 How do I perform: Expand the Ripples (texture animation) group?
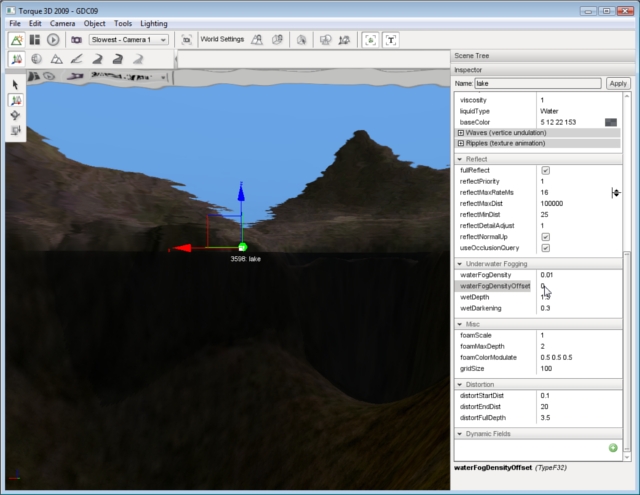click(461, 143)
